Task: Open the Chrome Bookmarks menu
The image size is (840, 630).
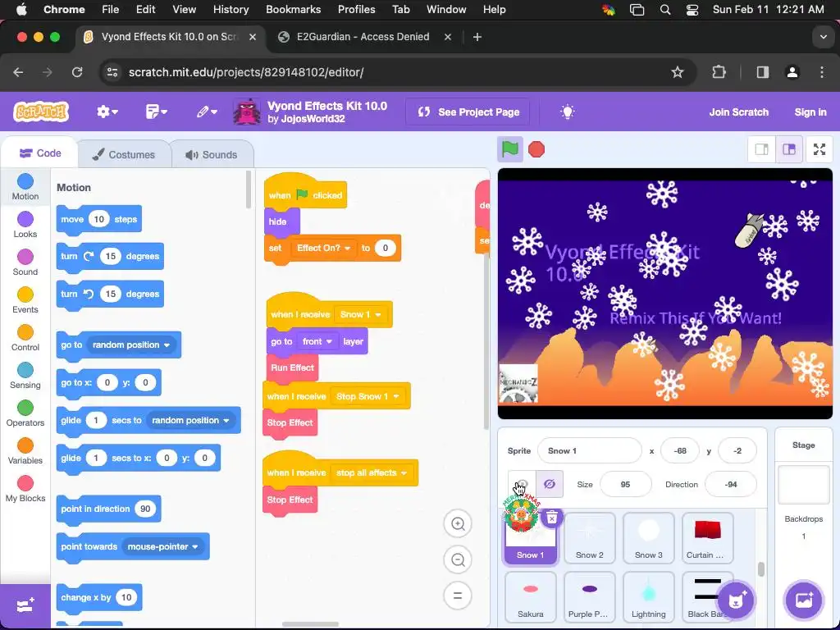Action: pyautogui.click(x=293, y=9)
